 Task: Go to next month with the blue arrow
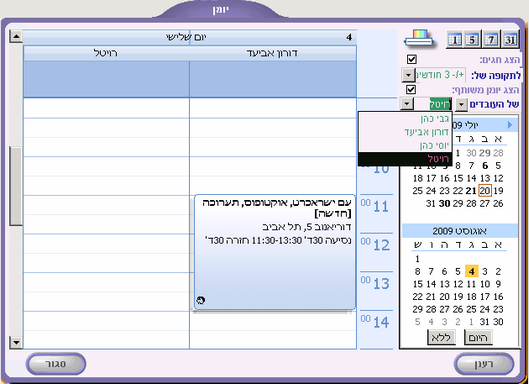pyautogui.click(x=510, y=125)
